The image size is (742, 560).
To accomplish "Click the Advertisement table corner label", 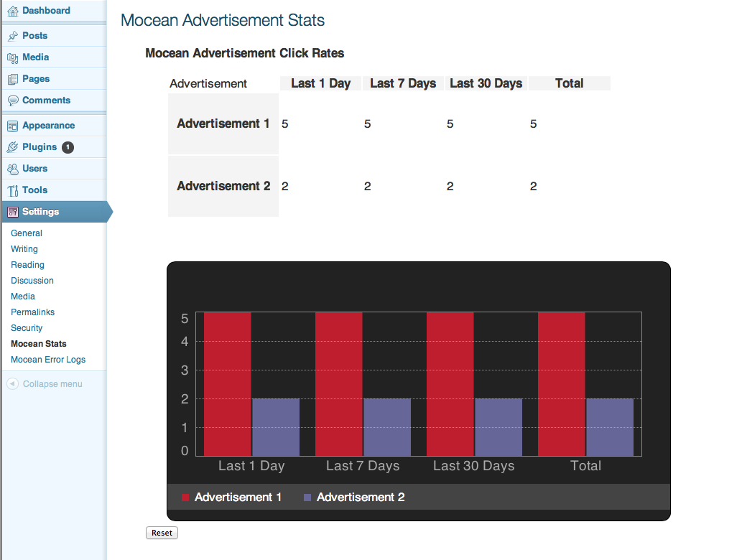I will [x=208, y=84].
